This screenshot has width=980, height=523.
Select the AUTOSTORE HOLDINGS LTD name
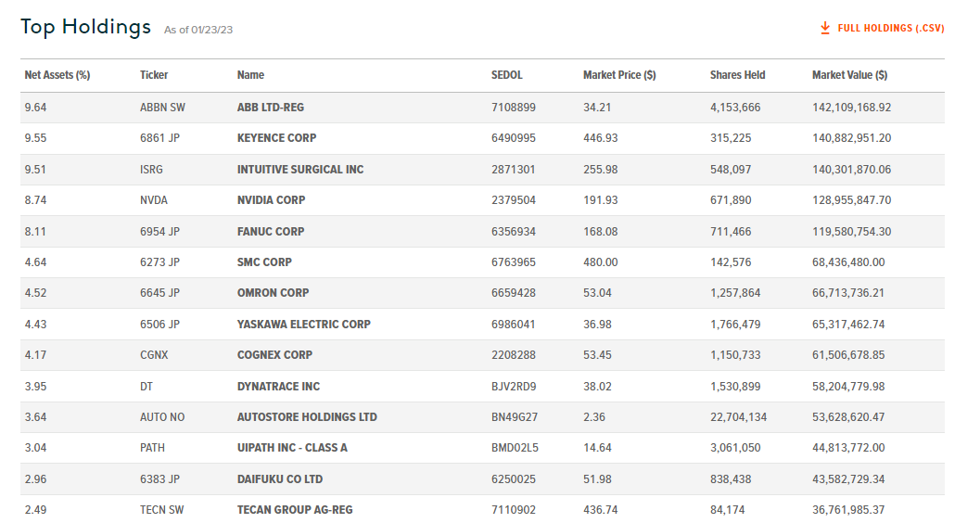pos(307,416)
